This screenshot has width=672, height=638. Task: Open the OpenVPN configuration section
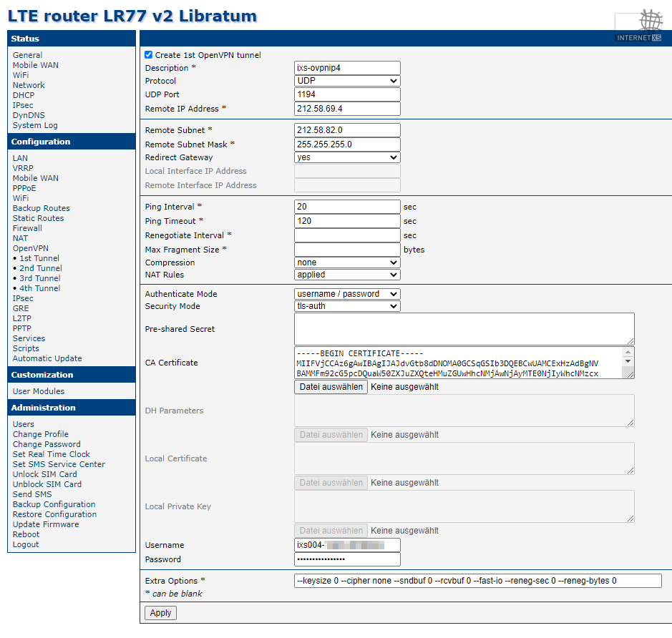coord(31,248)
